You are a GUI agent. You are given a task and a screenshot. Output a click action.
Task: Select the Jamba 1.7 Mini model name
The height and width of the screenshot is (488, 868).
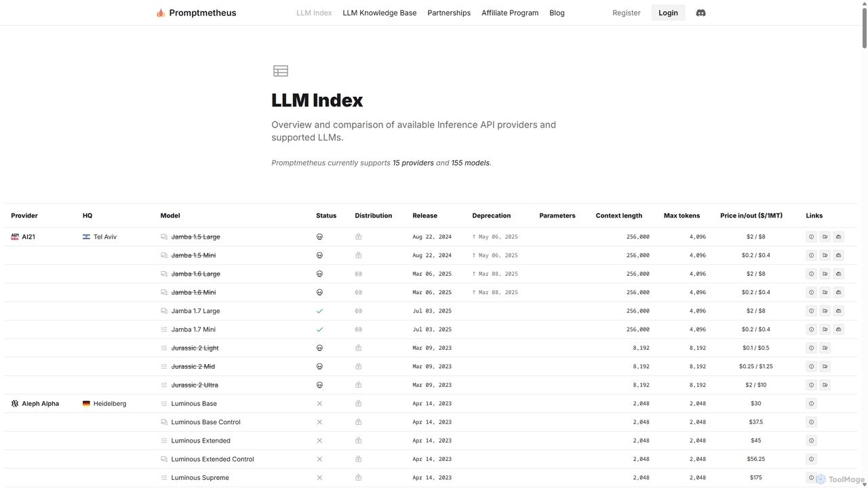coord(193,329)
